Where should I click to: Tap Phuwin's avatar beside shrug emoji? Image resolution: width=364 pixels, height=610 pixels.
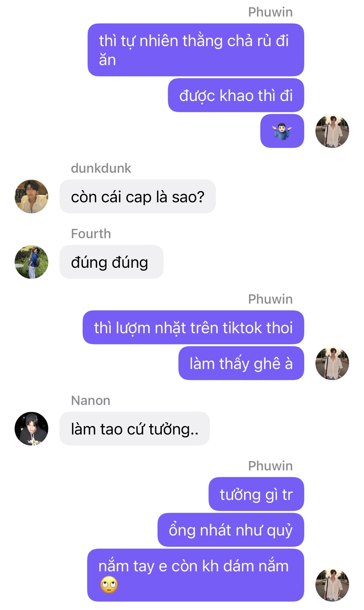[x=332, y=131]
